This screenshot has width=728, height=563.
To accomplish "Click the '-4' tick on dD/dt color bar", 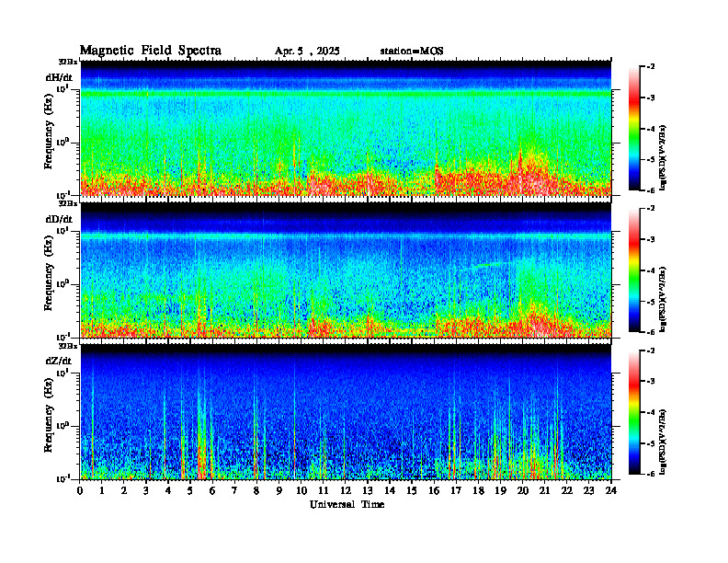I will click(x=651, y=270).
